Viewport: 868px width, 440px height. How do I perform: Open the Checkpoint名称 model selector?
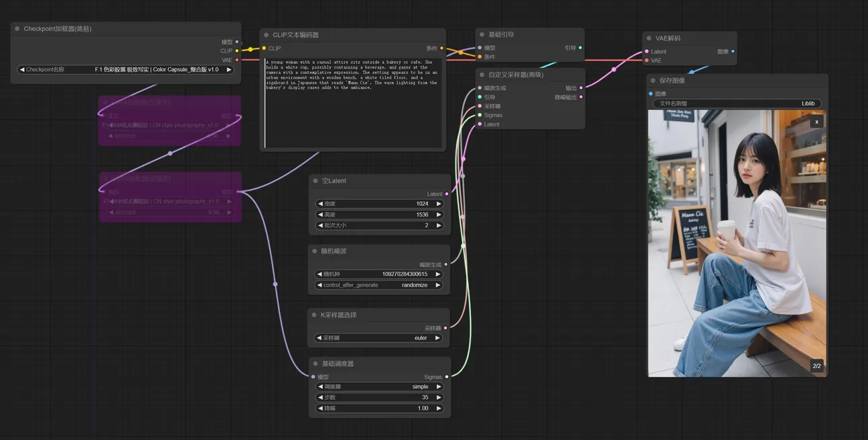tap(126, 69)
